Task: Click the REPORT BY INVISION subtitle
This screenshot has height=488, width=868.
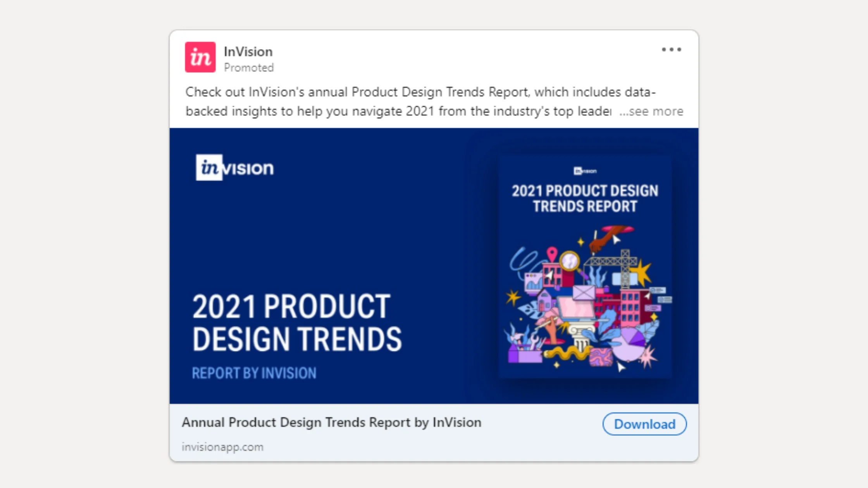Action: (254, 373)
